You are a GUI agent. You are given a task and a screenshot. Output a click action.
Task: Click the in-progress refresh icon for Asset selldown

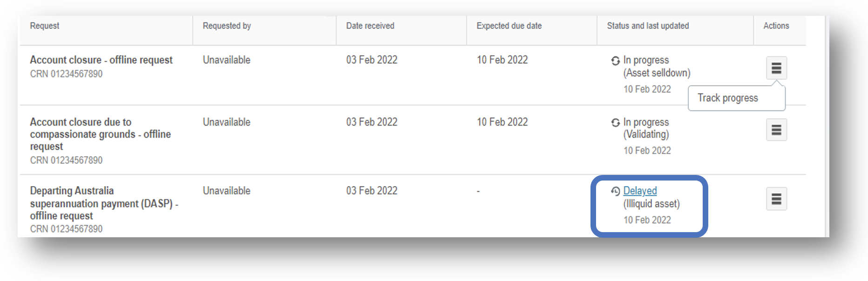(x=616, y=60)
